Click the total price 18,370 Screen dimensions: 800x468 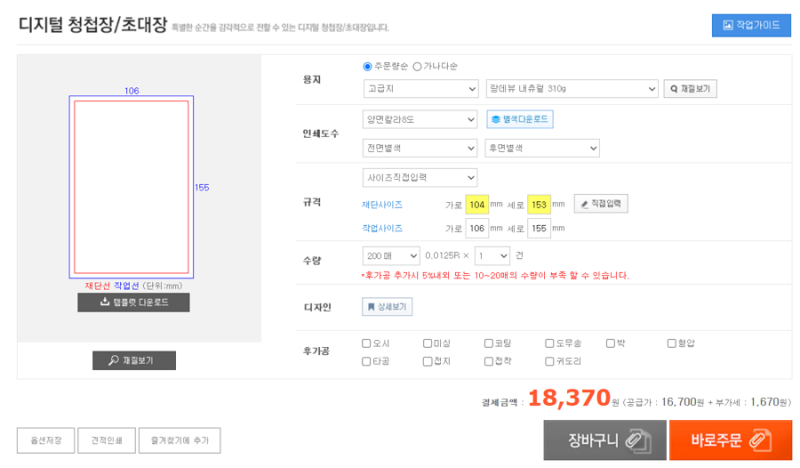(569, 398)
